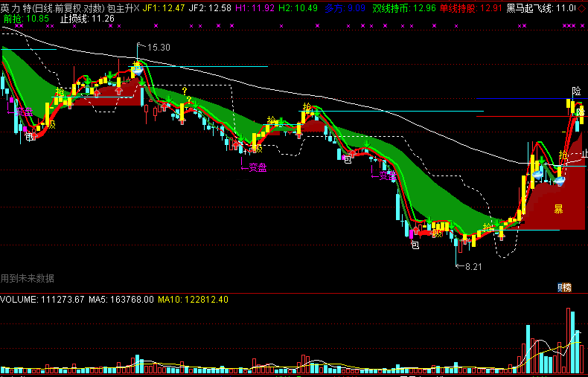Close the 包主升 indicator with the X
This screenshot has height=377, width=588.
click(x=136, y=8)
